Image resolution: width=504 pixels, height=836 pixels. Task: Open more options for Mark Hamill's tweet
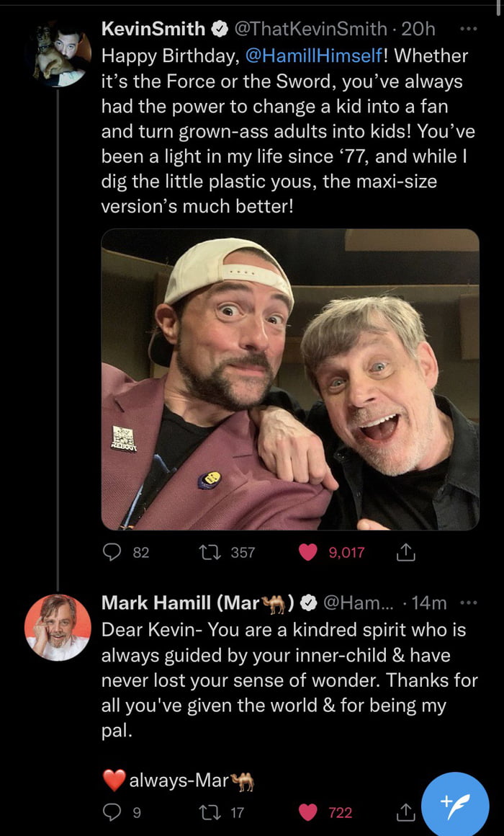pyautogui.click(x=468, y=602)
